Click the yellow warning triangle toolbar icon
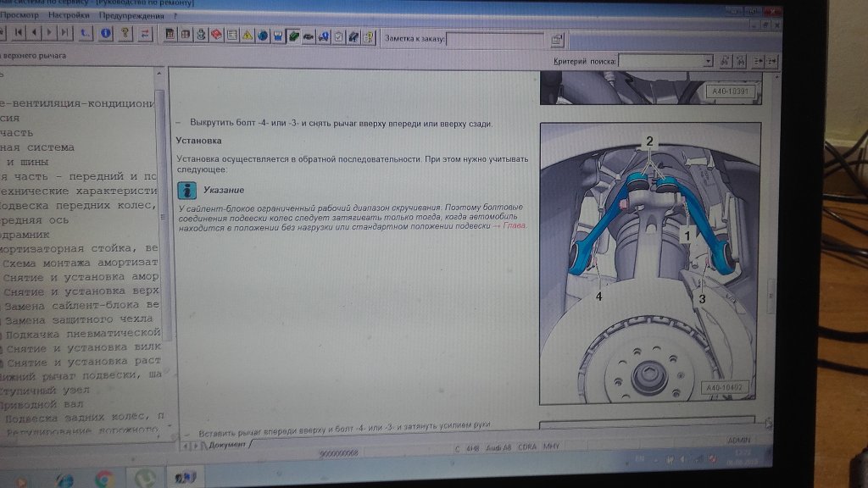 247,36
